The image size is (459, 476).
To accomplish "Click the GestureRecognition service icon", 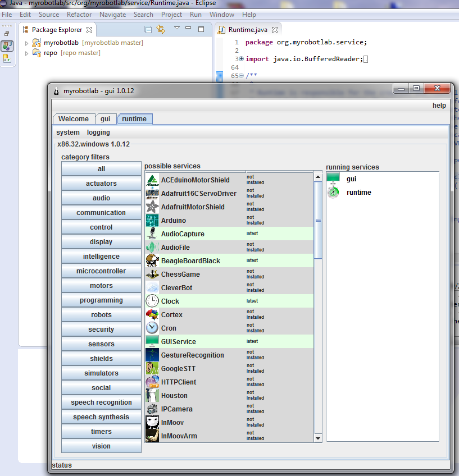I will (152, 355).
